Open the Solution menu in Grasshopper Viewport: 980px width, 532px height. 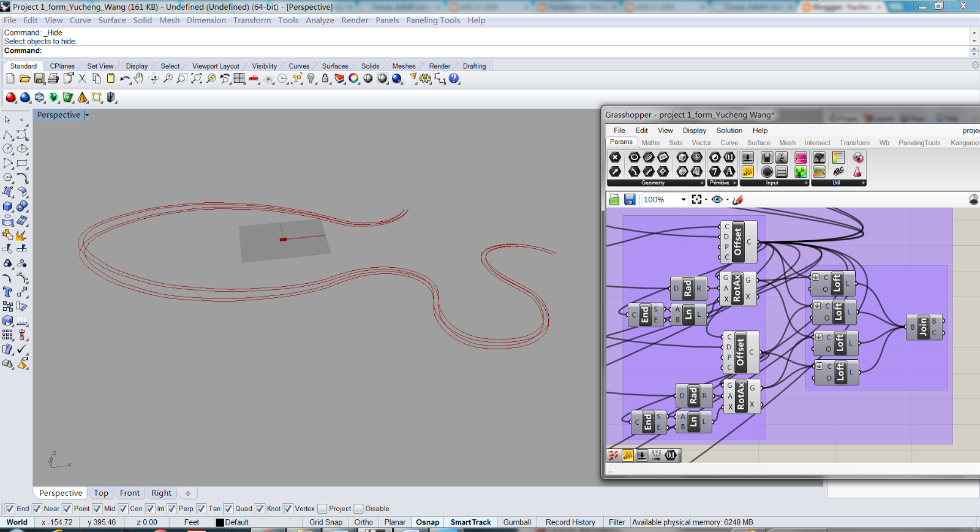pyautogui.click(x=729, y=131)
